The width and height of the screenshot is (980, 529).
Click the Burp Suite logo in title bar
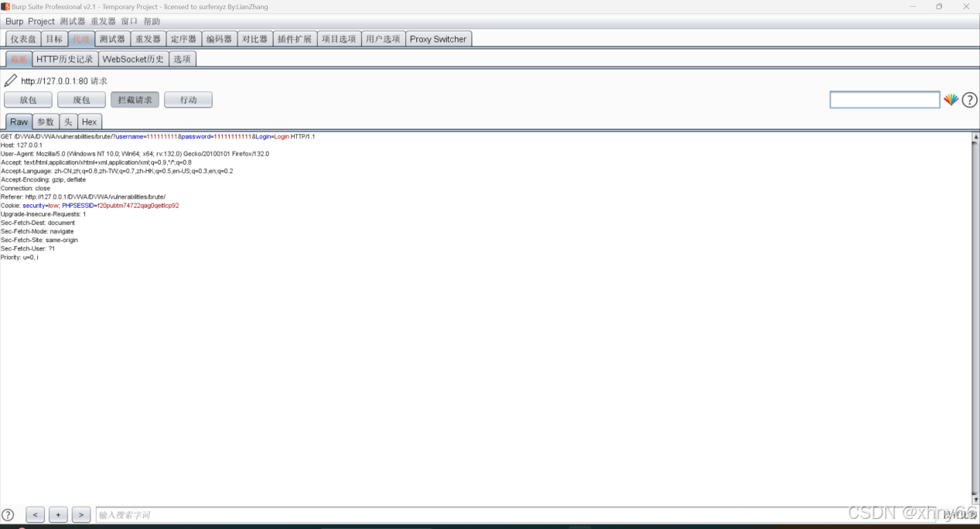click(x=5, y=6)
